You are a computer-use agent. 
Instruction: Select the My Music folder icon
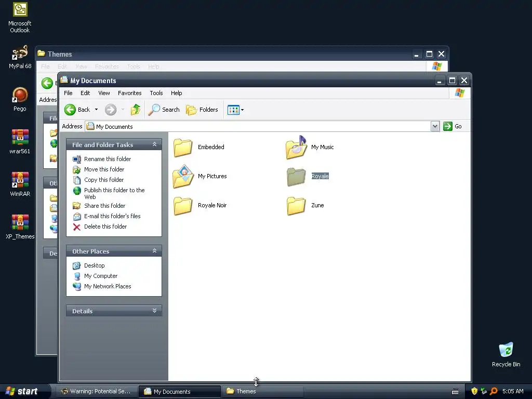coord(296,148)
